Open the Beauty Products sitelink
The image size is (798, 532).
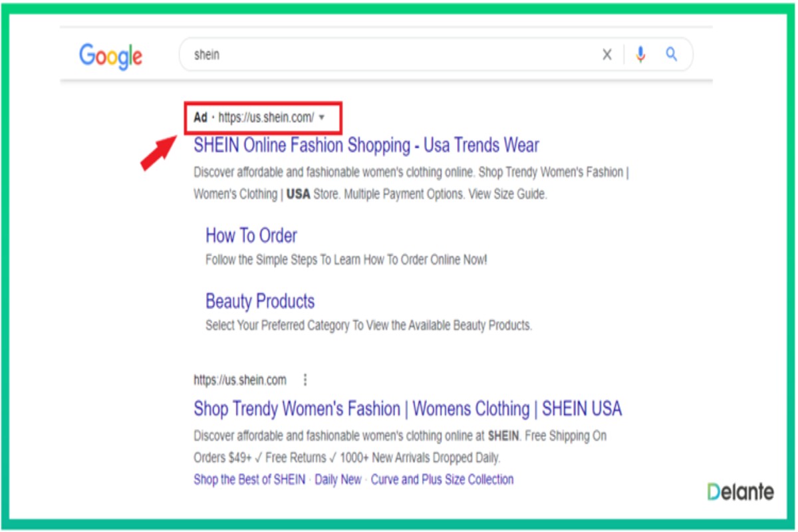(260, 301)
